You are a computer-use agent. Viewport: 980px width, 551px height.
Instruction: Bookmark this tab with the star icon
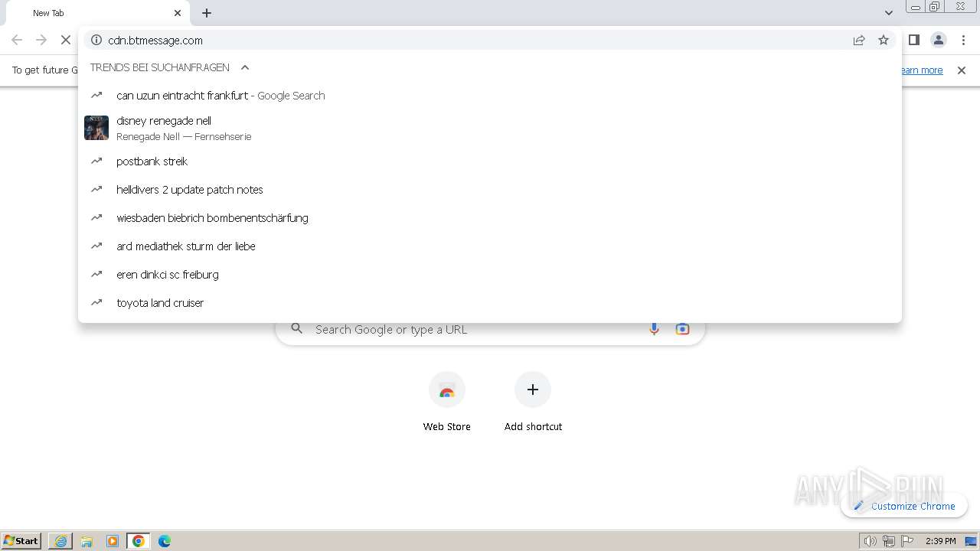(x=884, y=40)
